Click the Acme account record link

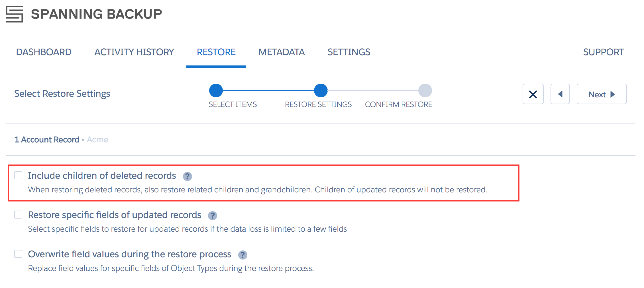(x=97, y=139)
